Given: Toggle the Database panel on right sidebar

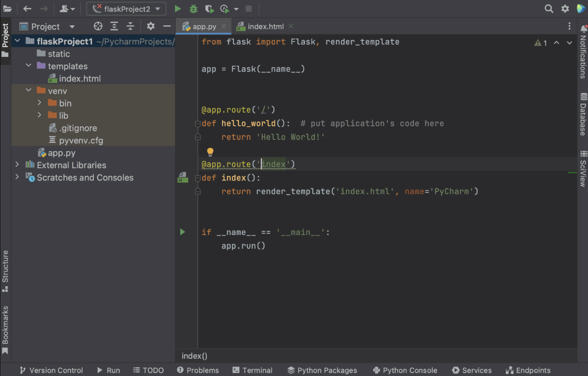Looking at the screenshot, I should coord(582,114).
